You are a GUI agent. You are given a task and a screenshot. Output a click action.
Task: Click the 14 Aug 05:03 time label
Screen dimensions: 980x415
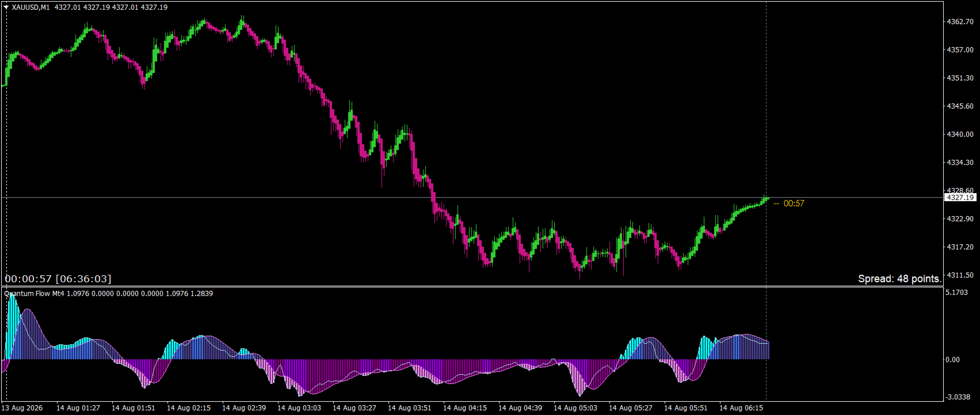575,408
